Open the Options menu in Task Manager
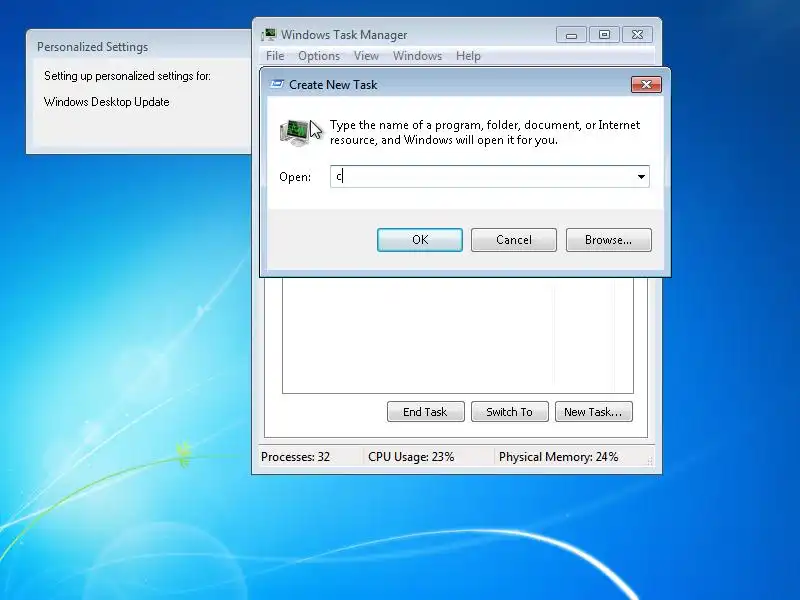The image size is (800, 600). [319, 56]
